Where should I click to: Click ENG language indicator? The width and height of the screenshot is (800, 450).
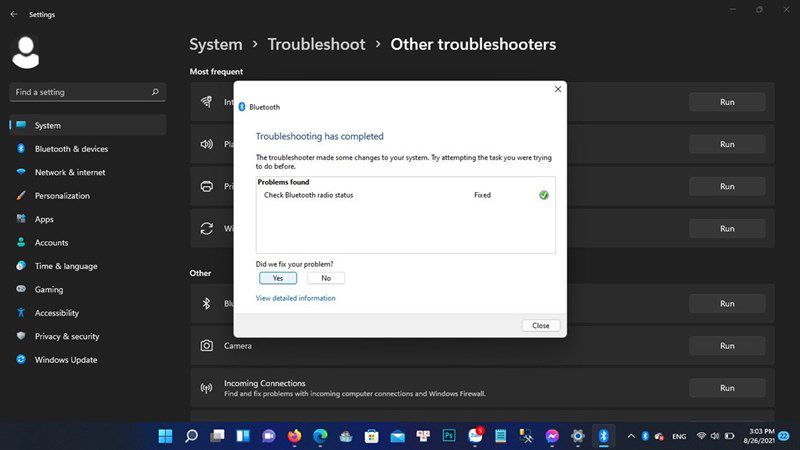coord(679,436)
